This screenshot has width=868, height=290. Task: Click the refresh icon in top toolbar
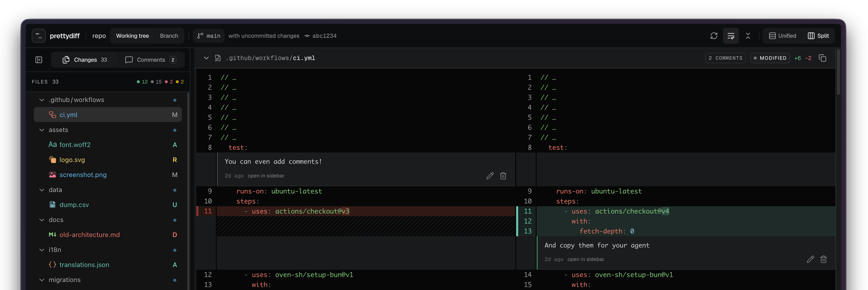714,36
